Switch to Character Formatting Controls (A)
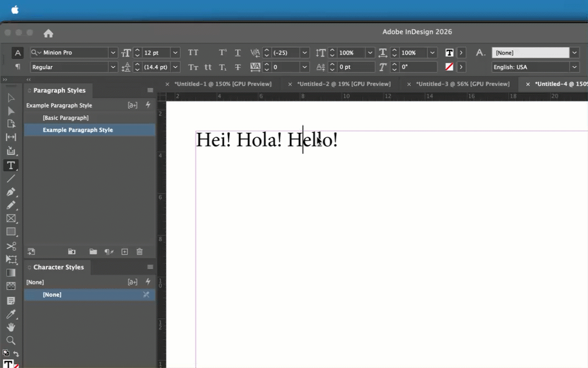 click(x=18, y=53)
